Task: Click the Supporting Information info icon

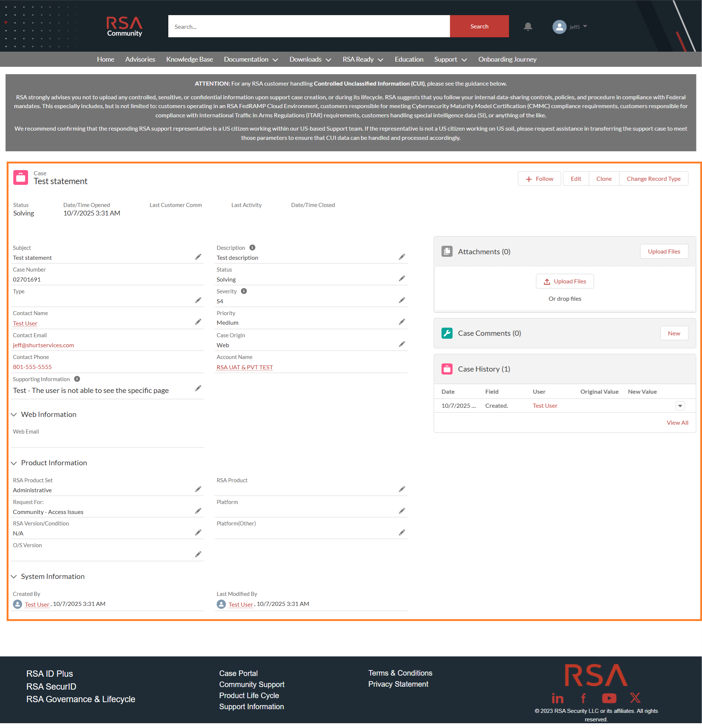Action: tap(77, 379)
